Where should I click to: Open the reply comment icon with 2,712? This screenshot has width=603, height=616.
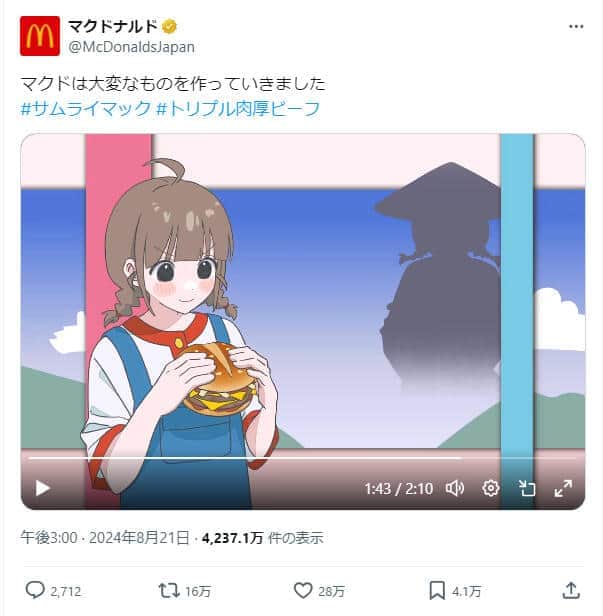[x=35, y=590]
